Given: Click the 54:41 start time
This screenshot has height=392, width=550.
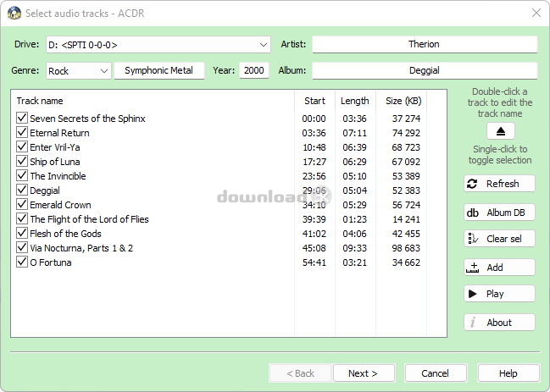Looking at the screenshot, I should [x=314, y=262].
